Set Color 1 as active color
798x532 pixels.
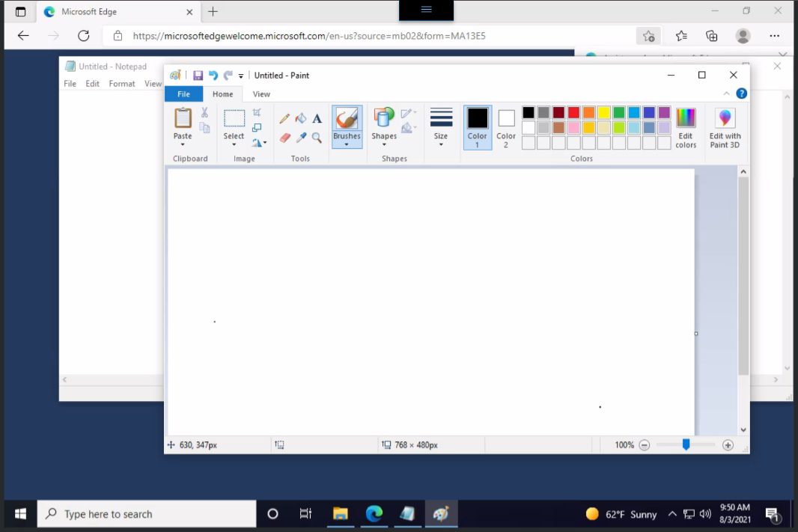coord(478,126)
